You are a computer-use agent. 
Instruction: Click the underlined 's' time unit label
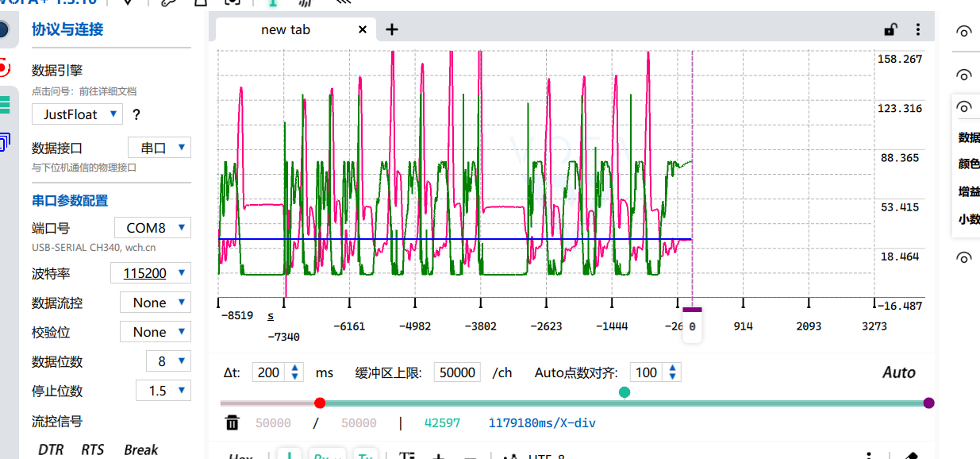[x=271, y=315]
